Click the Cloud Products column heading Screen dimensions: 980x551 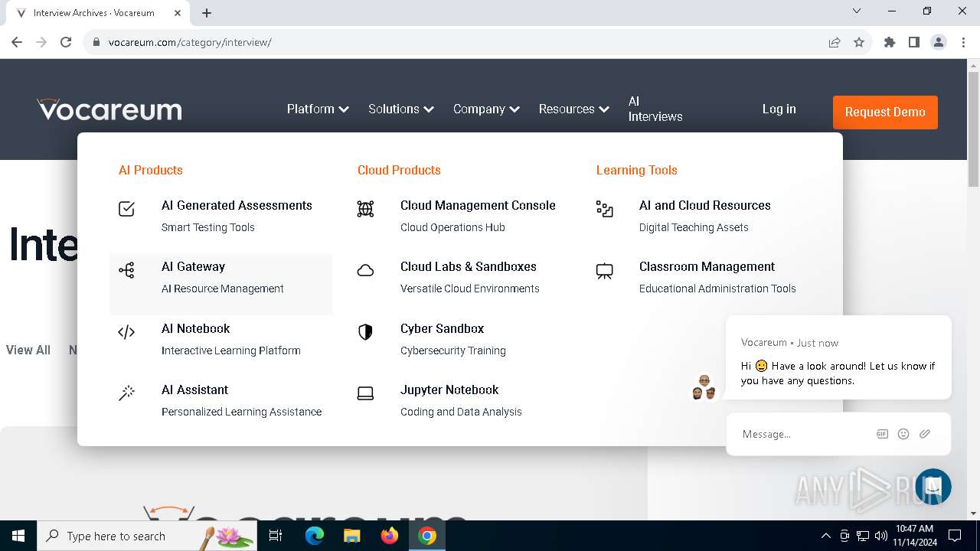[399, 170]
